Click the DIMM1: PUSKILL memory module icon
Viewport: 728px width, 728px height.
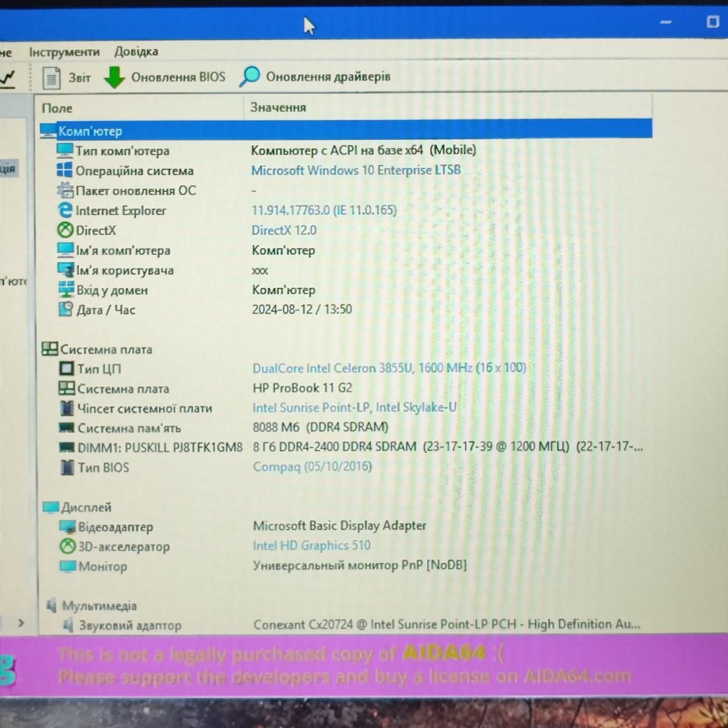click(x=68, y=448)
